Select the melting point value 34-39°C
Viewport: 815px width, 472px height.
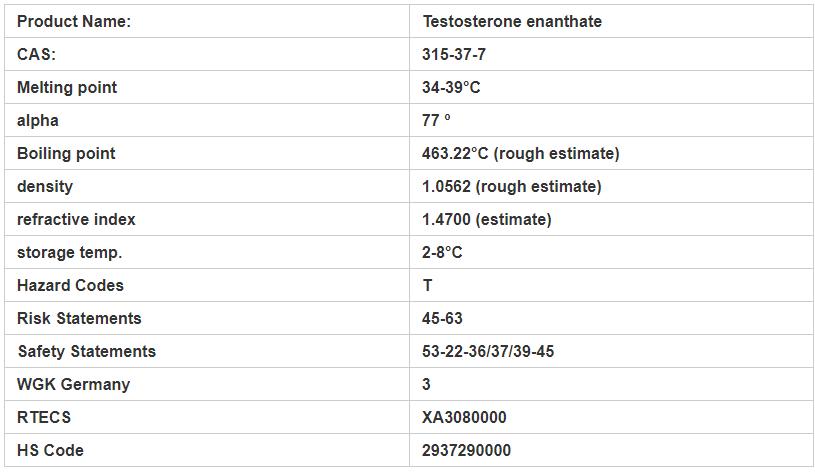click(451, 87)
